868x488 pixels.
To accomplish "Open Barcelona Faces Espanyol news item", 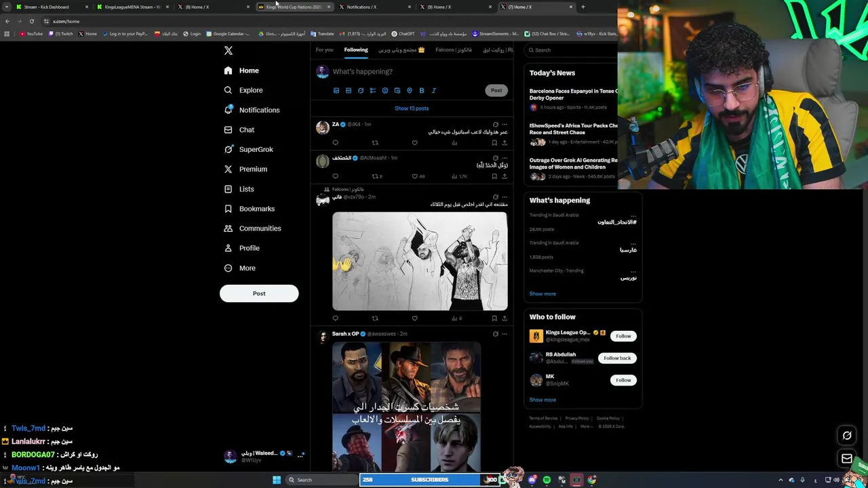I will click(x=574, y=94).
